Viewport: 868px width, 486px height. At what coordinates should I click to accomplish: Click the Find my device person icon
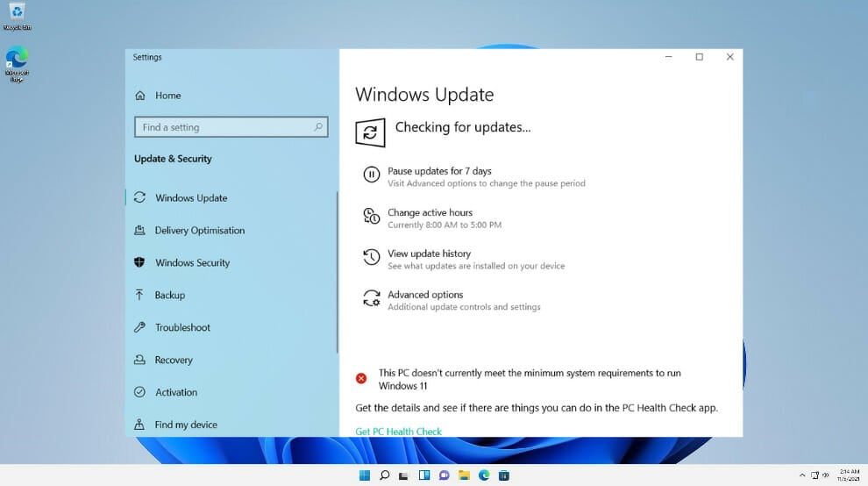click(139, 425)
